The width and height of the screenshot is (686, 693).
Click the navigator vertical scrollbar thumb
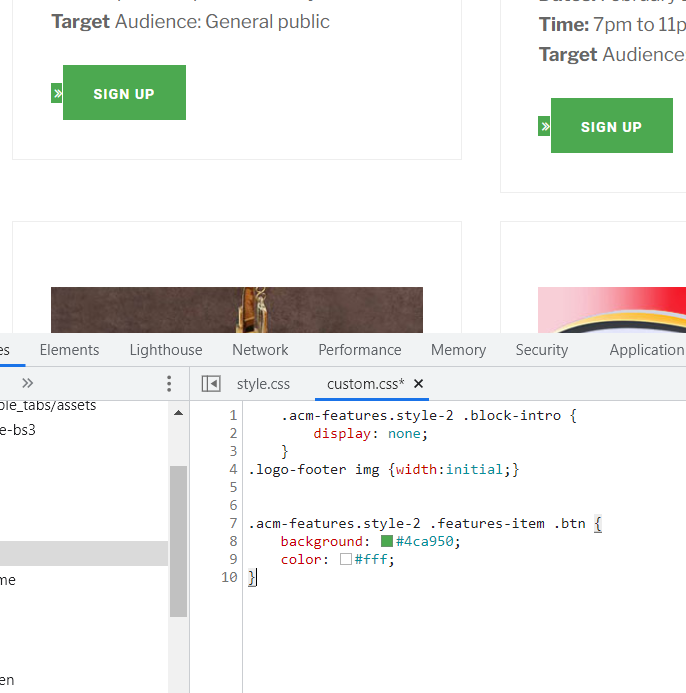[x=178, y=540]
